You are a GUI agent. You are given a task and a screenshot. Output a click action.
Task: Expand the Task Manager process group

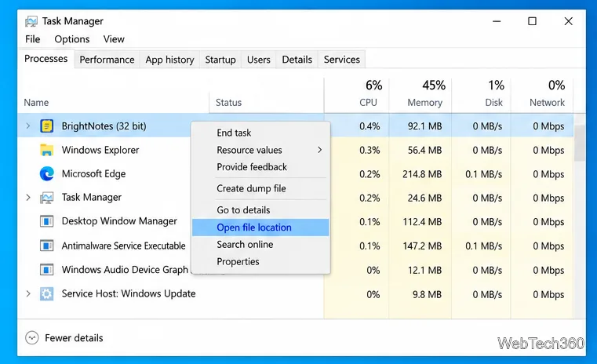tap(27, 197)
